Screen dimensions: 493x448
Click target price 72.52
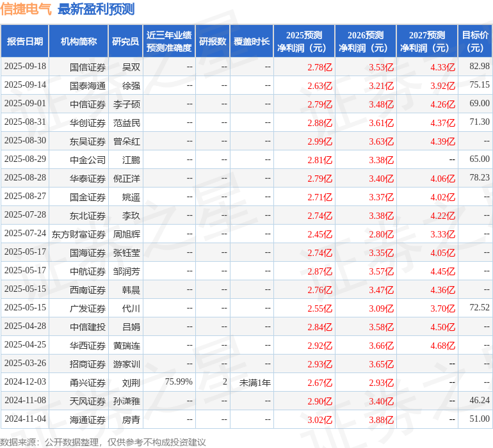pos(480,307)
